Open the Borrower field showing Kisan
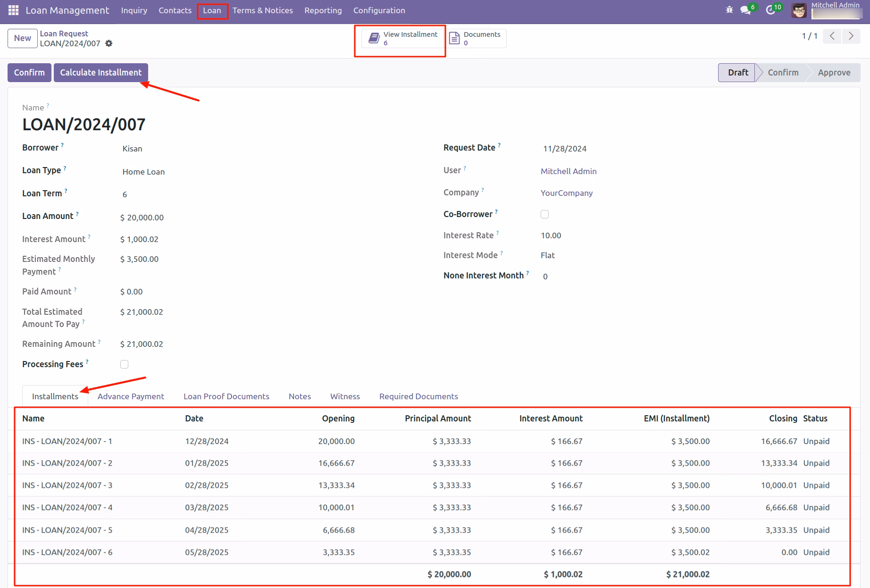870x588 pixels. 133,149
